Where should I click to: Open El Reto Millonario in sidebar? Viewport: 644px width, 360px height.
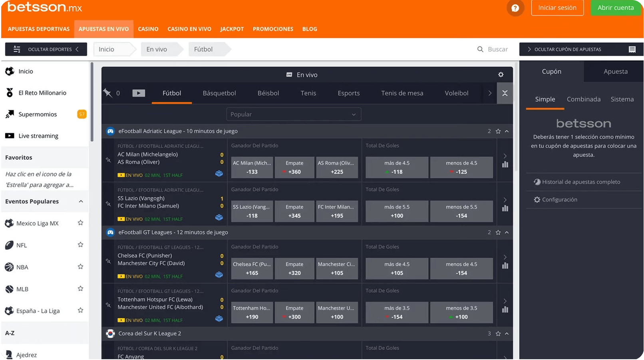tap(42, 93)
